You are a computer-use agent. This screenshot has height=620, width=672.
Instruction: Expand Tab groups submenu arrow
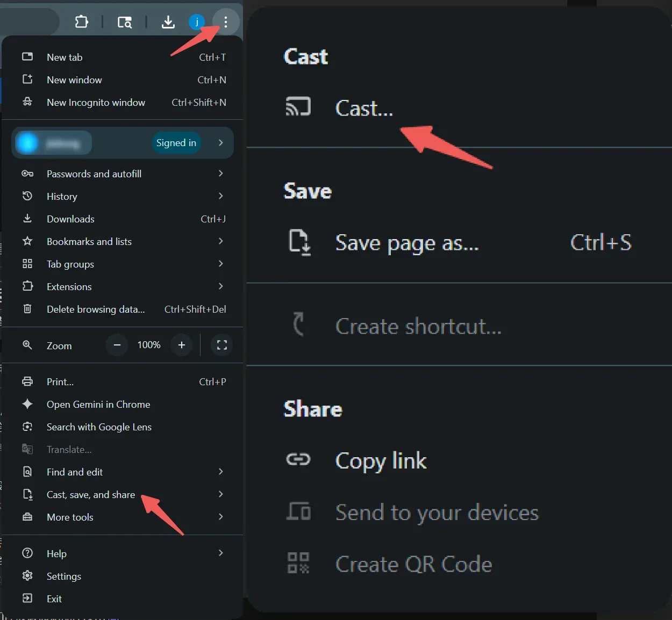point(221,264)
